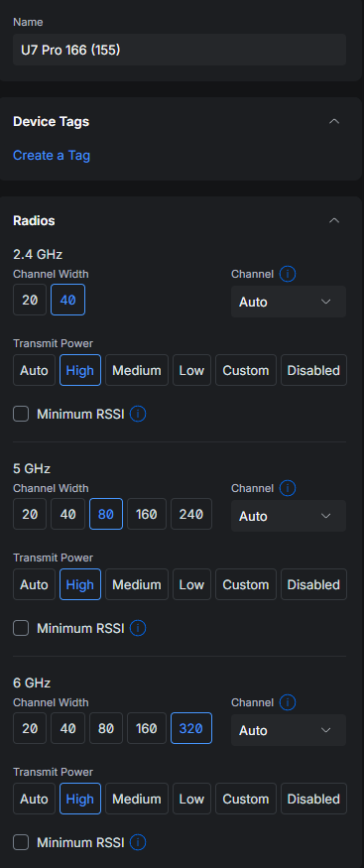This screenshot has height=868, width=364.
Task: Show 5 GHz Minimum RSSI info icon
Action: click(138, 628)
